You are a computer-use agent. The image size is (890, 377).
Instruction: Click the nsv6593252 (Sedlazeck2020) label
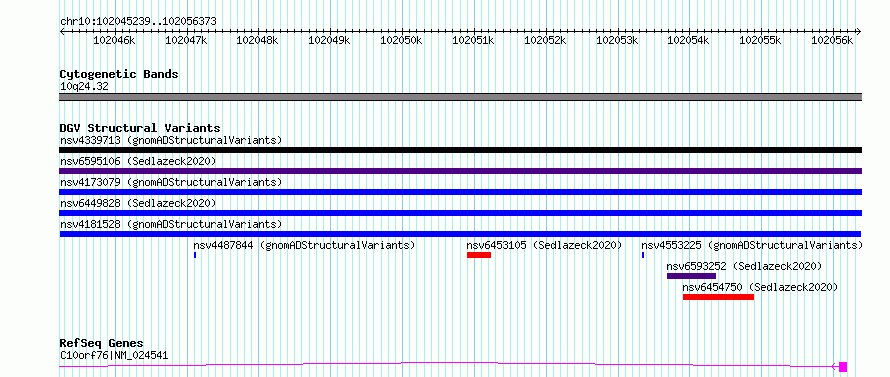click(744, 266)
